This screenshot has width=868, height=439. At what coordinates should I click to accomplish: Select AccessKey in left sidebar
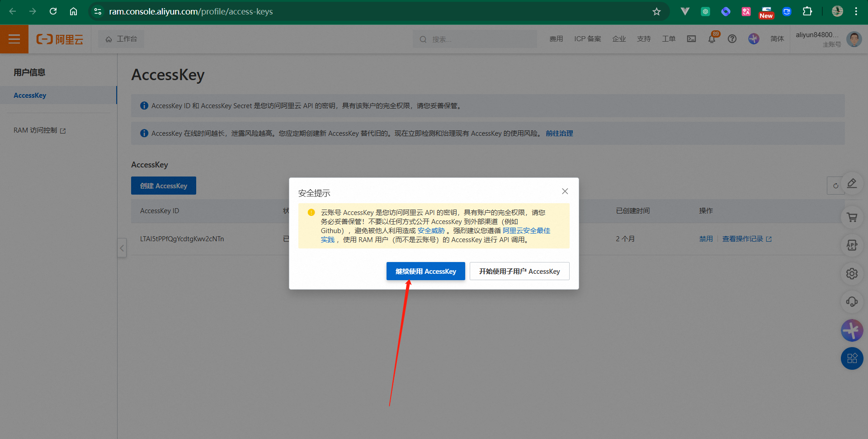point(58,95)
